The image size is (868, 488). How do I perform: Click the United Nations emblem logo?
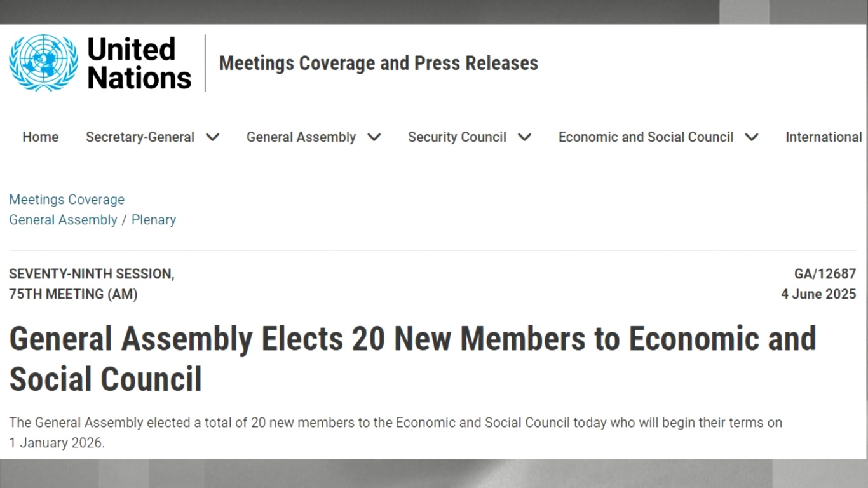tap(41, 63)
